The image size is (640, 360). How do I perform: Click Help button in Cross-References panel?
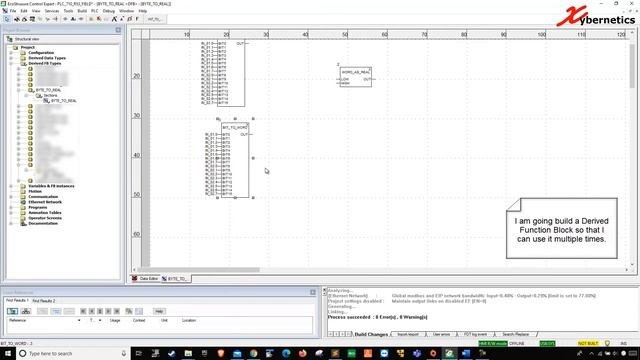(x=159, y=311)
